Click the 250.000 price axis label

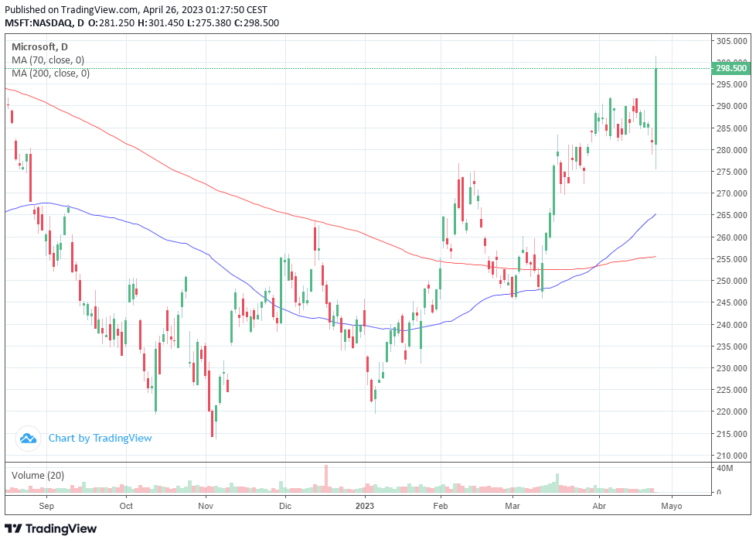(x=731, y=281)
